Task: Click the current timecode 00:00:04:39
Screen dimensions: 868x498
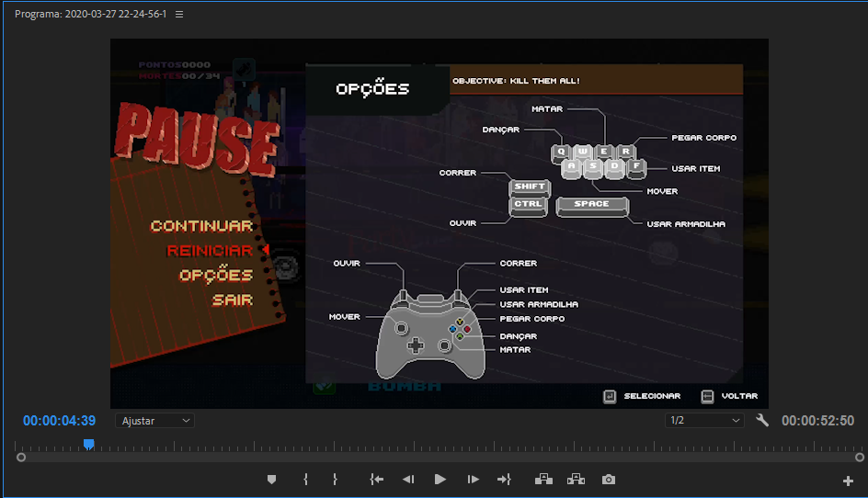Action: pos(59,421)
